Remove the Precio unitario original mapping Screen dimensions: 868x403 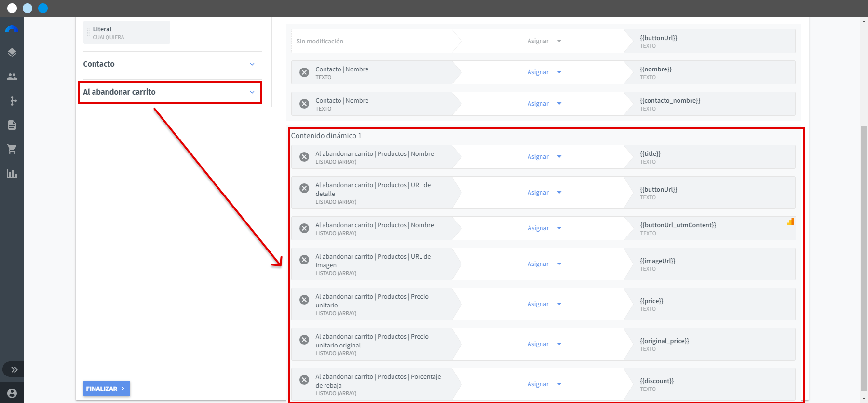(304, 340)
